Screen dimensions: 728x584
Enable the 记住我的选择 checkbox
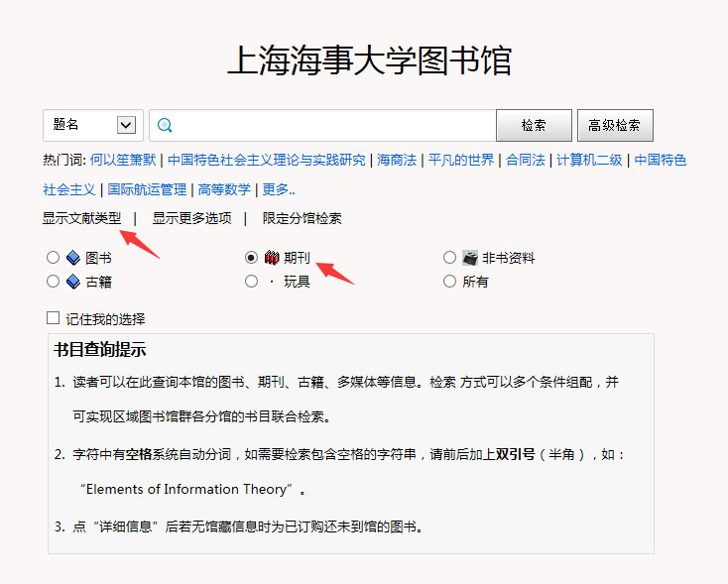tap(53, 318)
